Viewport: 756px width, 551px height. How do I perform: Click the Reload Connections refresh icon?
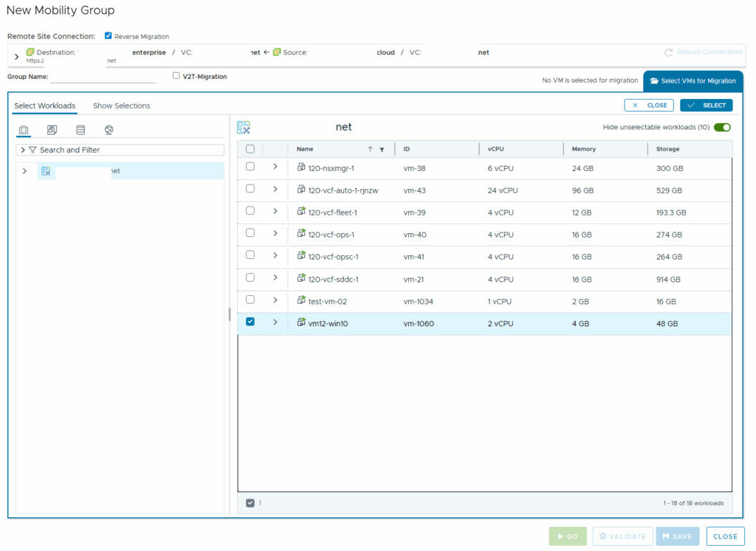pos(668,52)
